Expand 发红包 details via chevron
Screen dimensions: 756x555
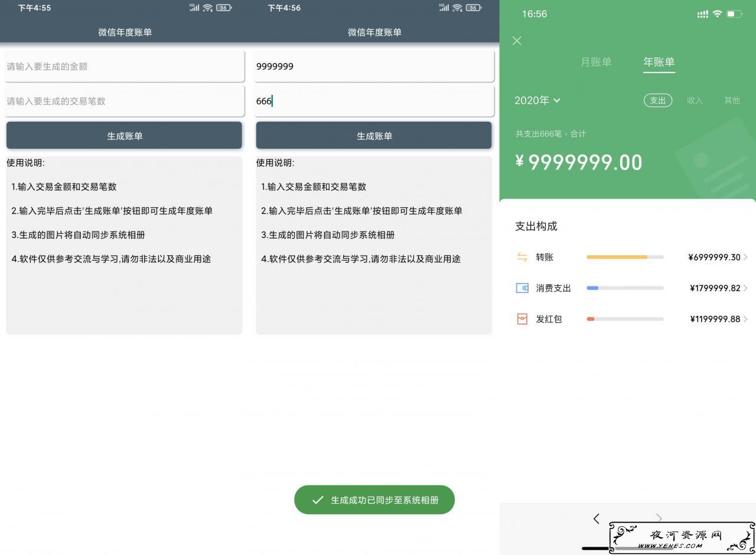[x=746, y=319]
